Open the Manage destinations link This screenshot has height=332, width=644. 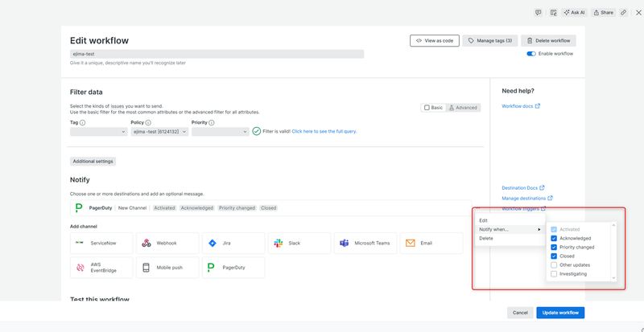click(x=527, y=199)
